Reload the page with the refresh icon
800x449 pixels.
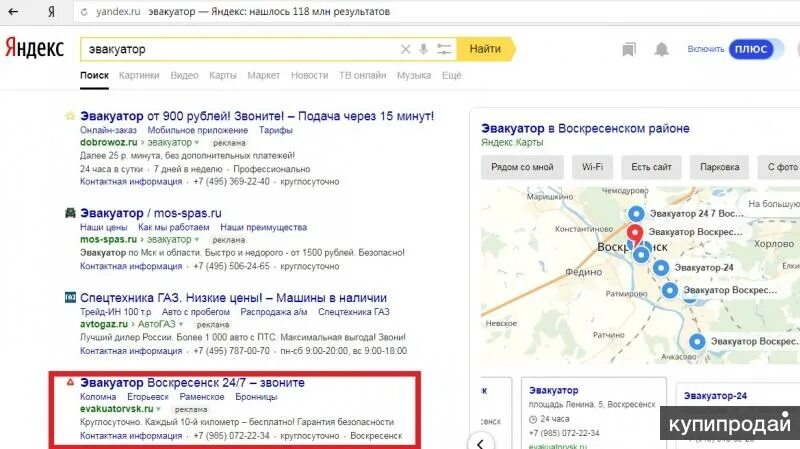84,12
